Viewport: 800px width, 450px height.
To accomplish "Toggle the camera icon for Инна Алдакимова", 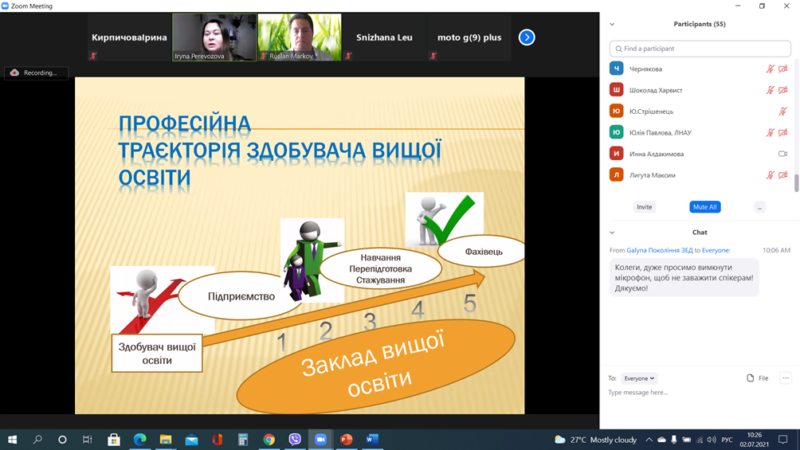I will click(783, 154).
